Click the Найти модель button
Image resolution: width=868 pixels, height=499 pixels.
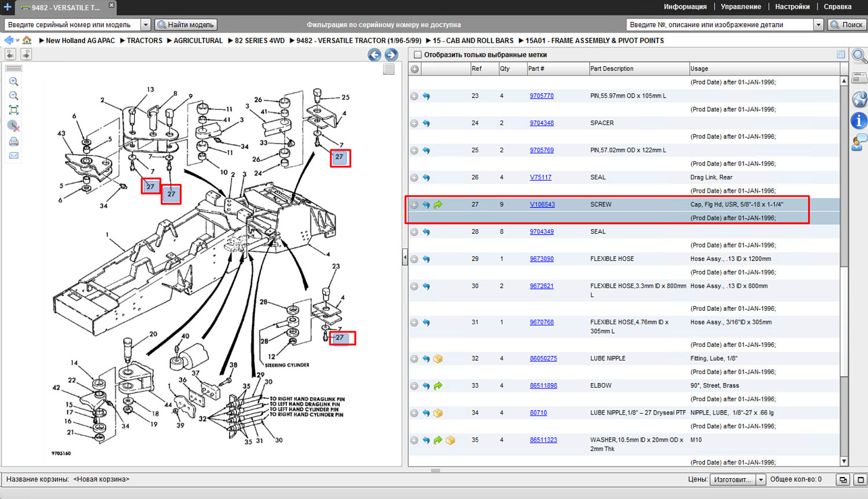(x=186, y=25)
